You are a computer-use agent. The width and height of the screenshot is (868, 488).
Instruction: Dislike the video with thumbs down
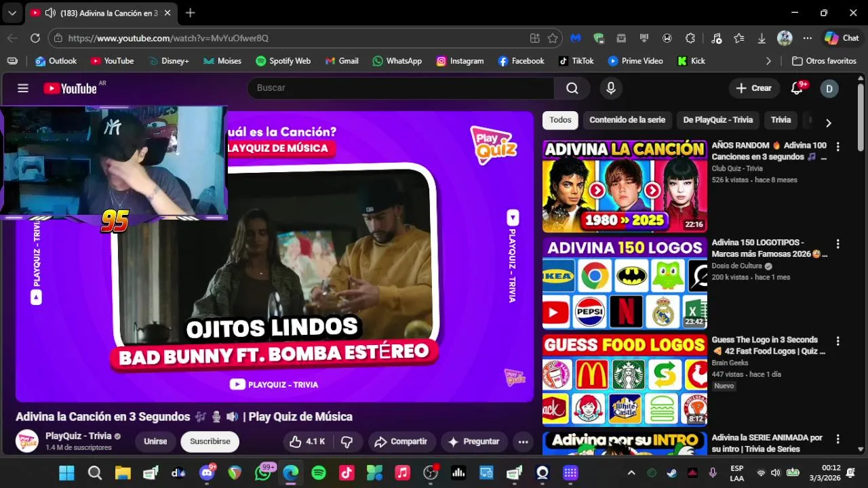pos(347,442)
